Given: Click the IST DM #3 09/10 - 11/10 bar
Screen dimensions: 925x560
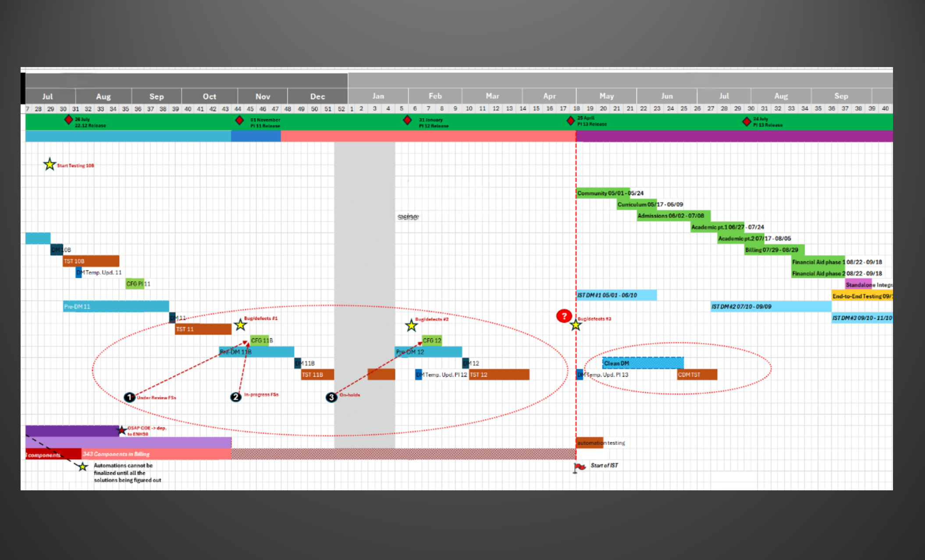Looking at the screenshot, I should (862, 318).
